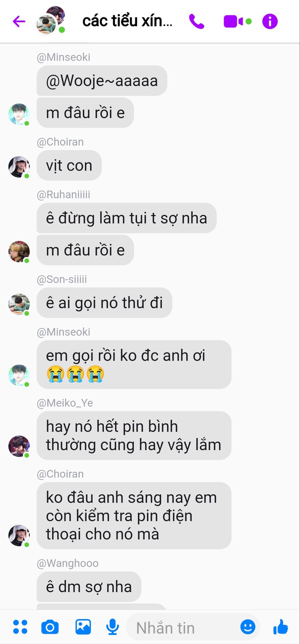300x644 pixels.
Task: Open the four-dot more actions menu
Action: [x=20, y=627]
